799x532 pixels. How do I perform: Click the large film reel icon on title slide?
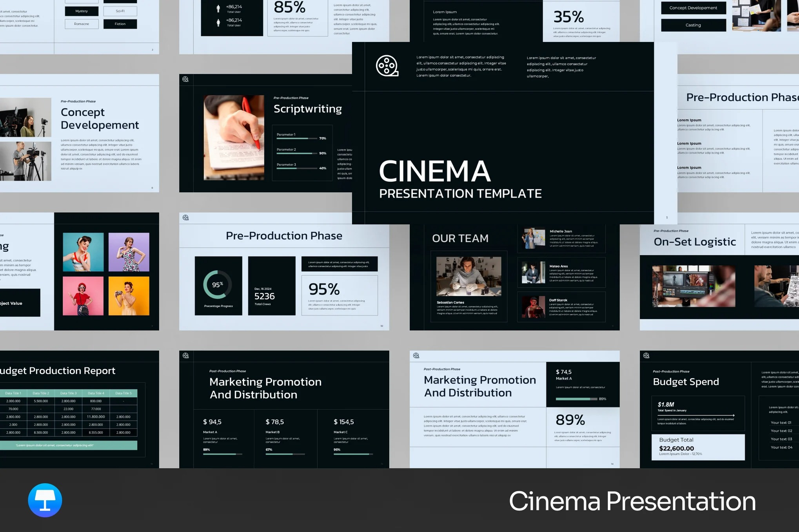click(387, 65)
